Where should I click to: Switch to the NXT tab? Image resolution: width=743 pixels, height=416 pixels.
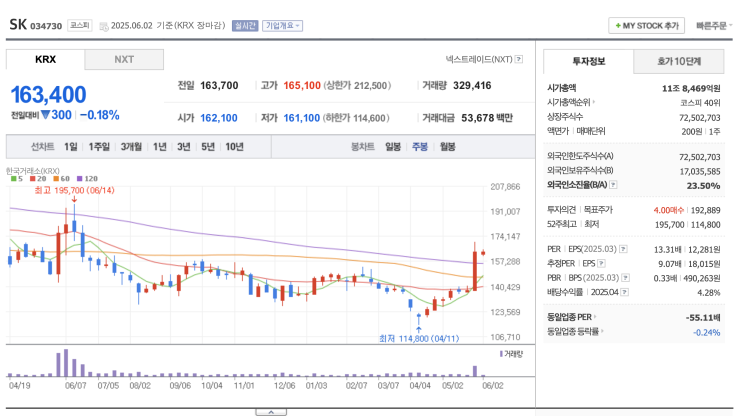124,60
